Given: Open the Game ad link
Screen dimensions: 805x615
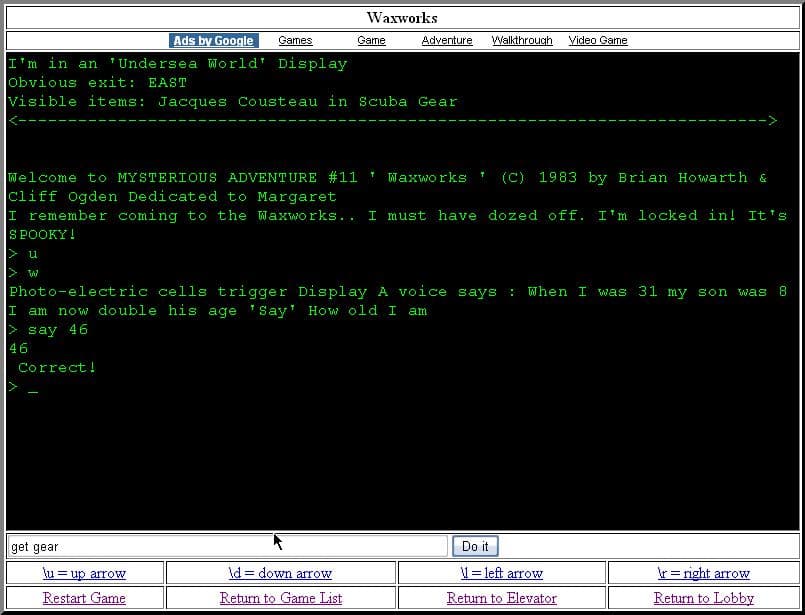Looking at the screenshot, I should coord(371,41).
